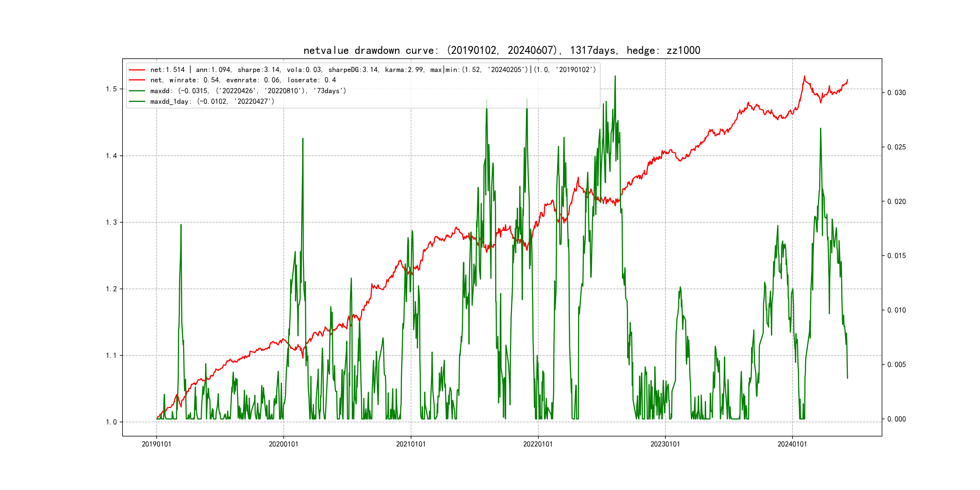This screenshot has height=490, width=980.
Task: Click the 1.3 left axis tick label
Action: point(111,222)
